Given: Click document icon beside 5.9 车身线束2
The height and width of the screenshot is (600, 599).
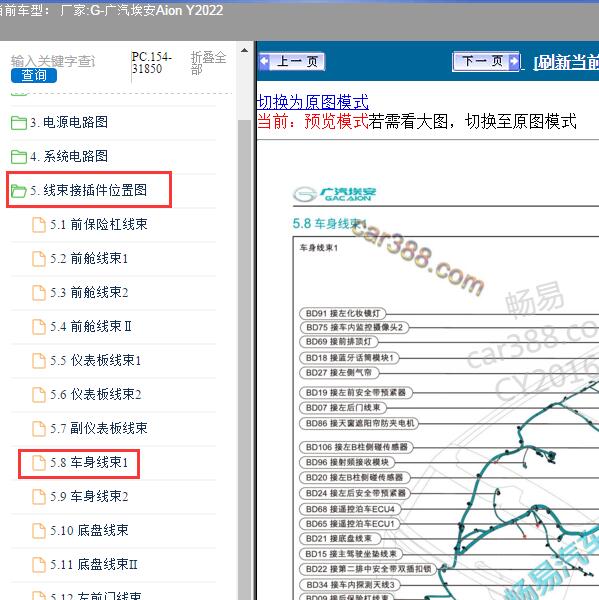Looking at the screenshot, I should (x=38, y=497).
